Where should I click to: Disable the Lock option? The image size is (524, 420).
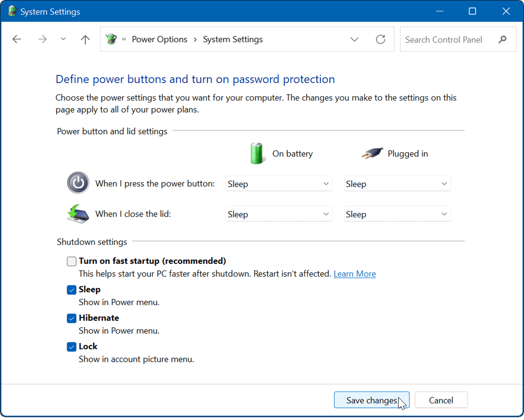pyautogui.click(x=71, y=347)
